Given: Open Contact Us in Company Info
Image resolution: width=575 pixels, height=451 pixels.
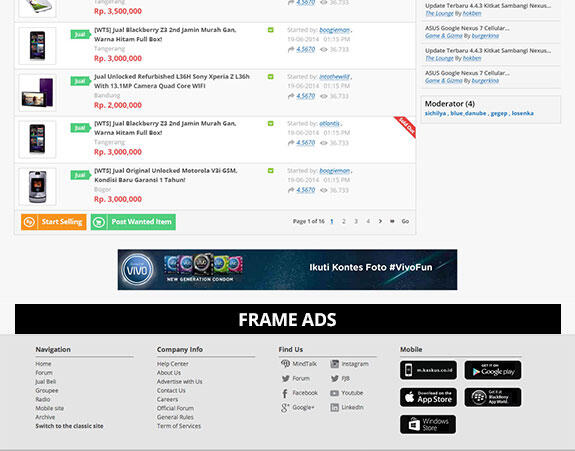Looking at the screenshot, I should (x=171, y=390).
